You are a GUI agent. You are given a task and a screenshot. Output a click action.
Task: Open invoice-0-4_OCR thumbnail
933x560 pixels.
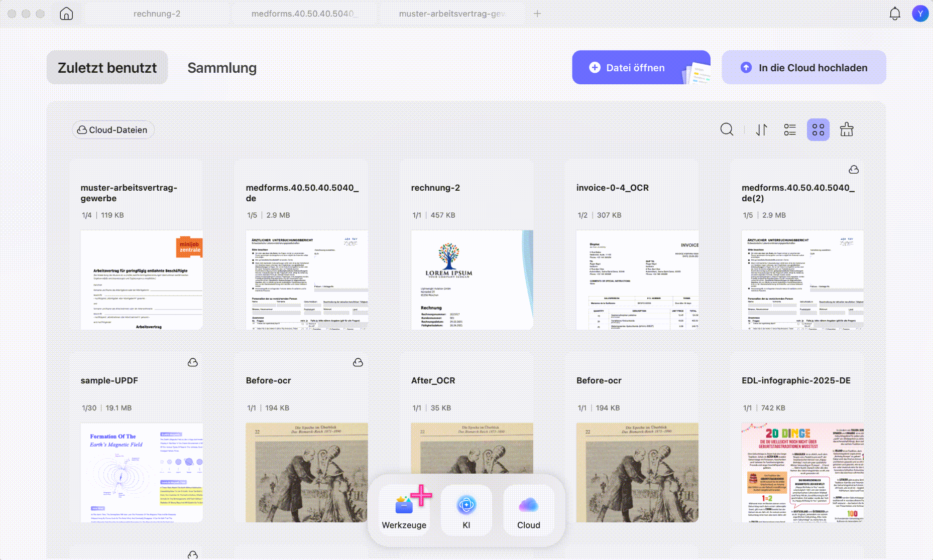pyautogui.click(x=637, y=280)
